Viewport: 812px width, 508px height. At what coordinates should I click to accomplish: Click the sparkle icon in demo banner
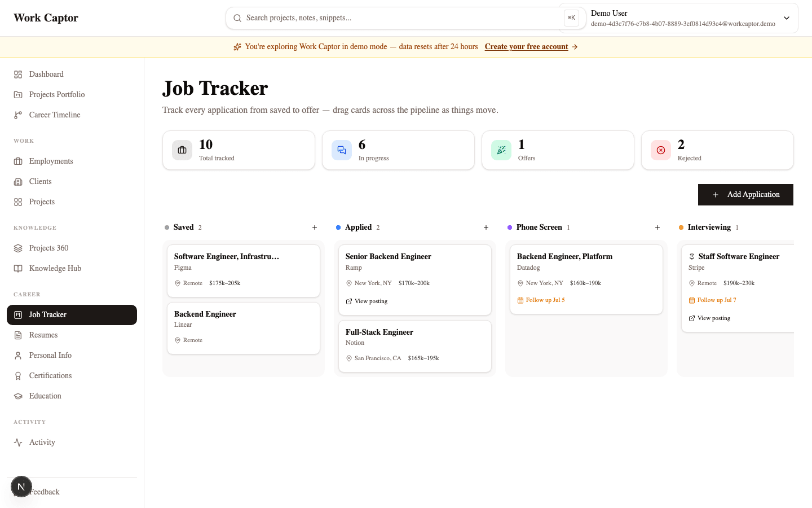237,47
